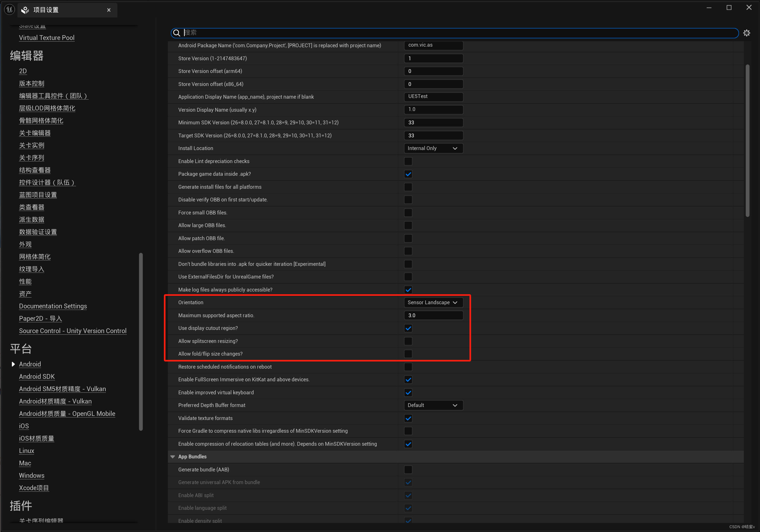The height and width of the screenshot is (532, 760).
Task: Close the 项目设置 tab
Action: pos(109,10)
